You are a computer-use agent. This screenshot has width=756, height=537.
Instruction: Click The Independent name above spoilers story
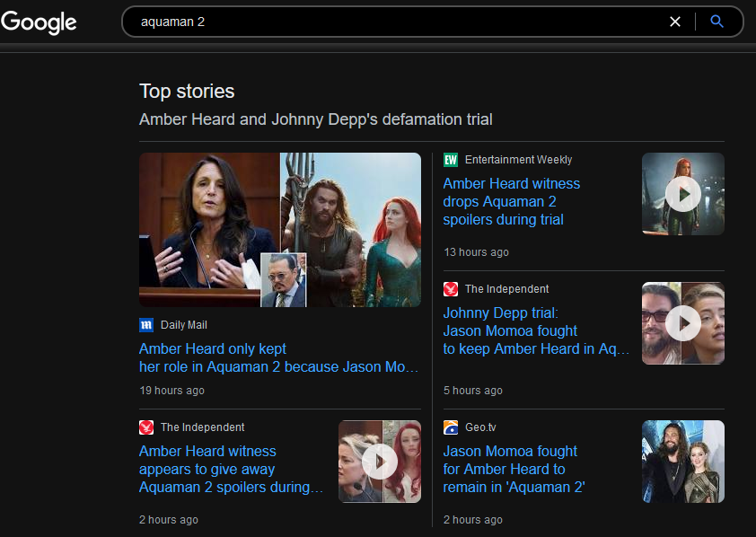pyautogui.click(x=203, y=427)
